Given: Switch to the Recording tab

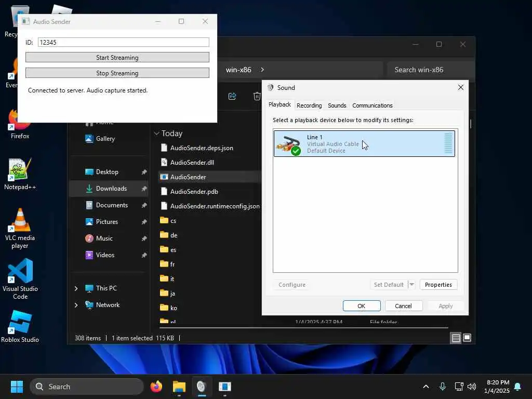Looking at the screenshot, I should (x=309, y=105).
